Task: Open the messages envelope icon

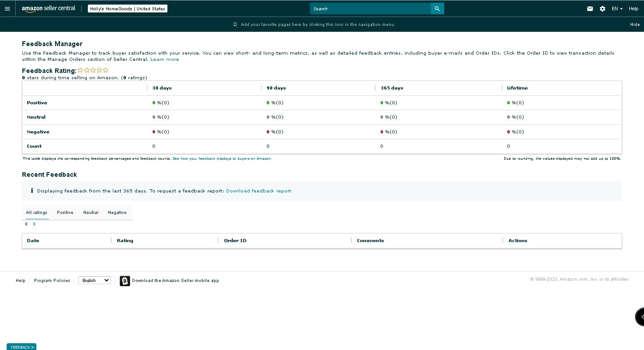Action: (x=590, y=9)
